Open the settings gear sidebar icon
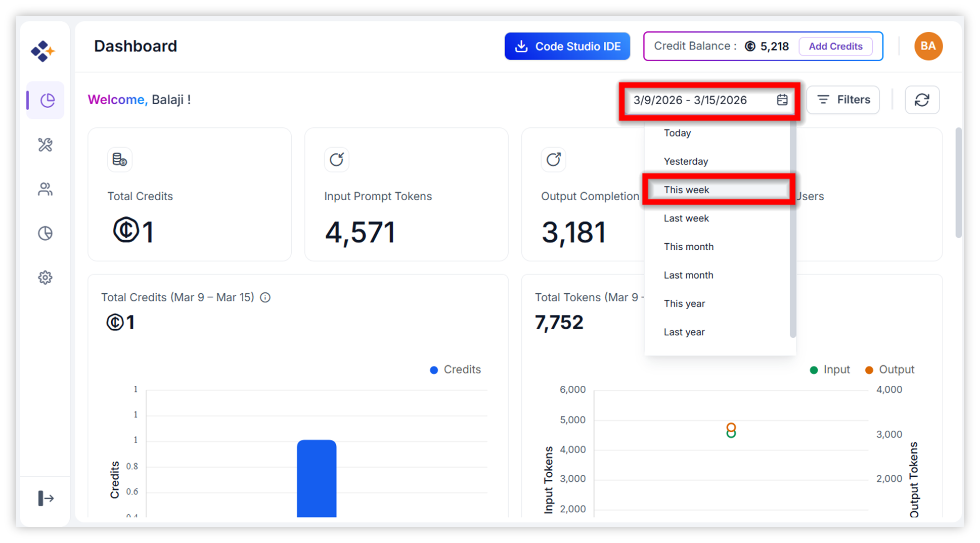 [46, 278]
